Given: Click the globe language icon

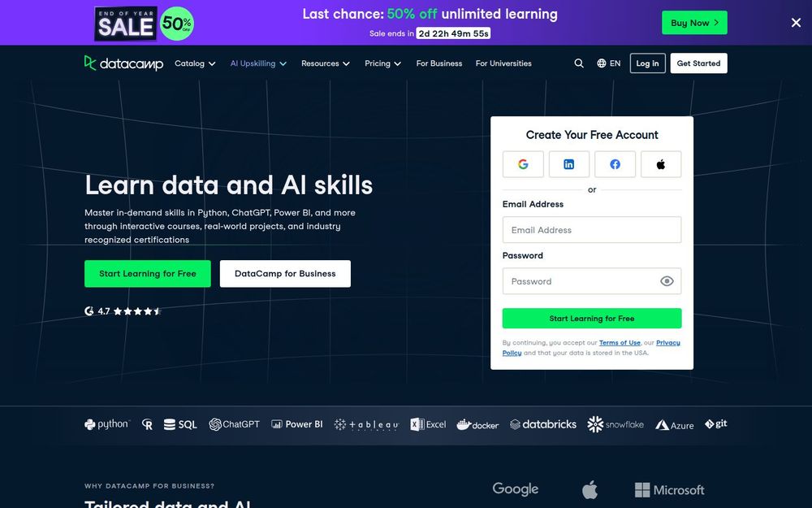Looking at the screenshot, I should (601, 63).
